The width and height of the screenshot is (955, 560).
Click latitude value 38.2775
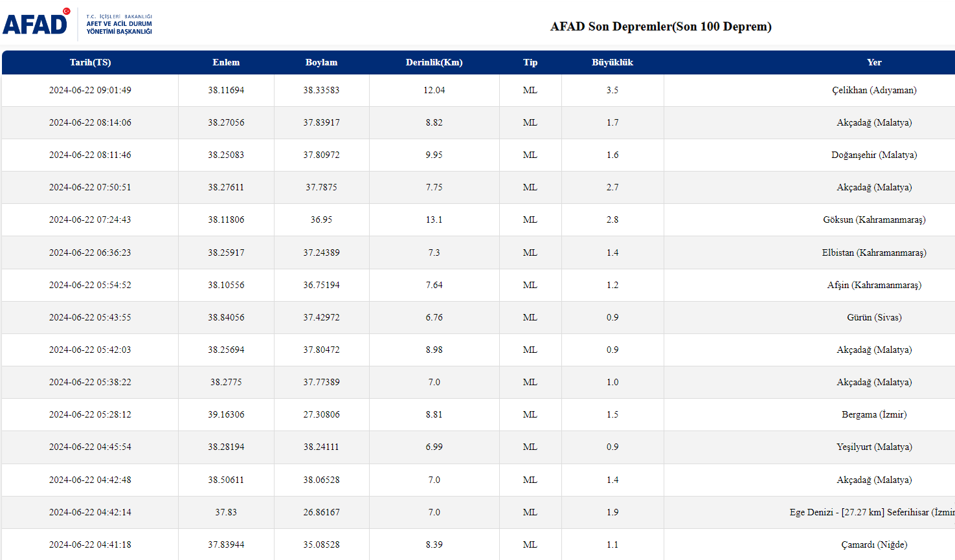tap(226, 382)
